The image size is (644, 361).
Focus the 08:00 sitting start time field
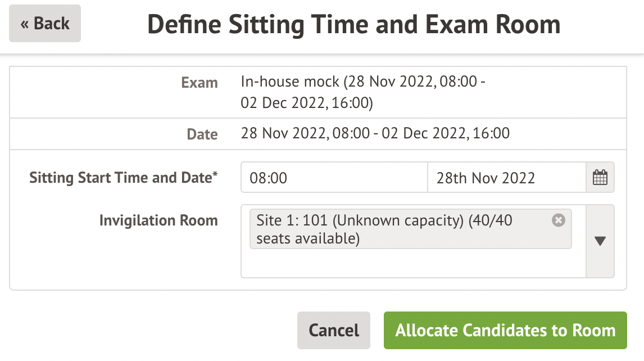334,178
